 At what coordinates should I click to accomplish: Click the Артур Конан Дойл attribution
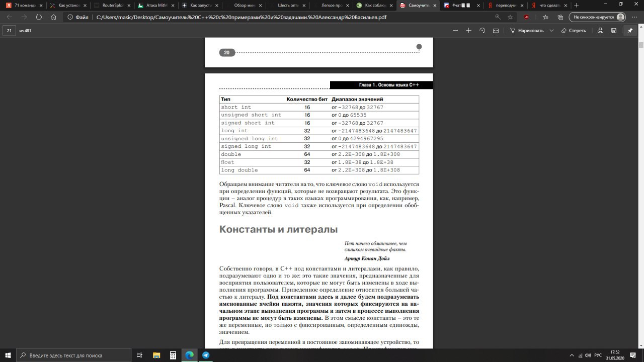pos(367,258)
